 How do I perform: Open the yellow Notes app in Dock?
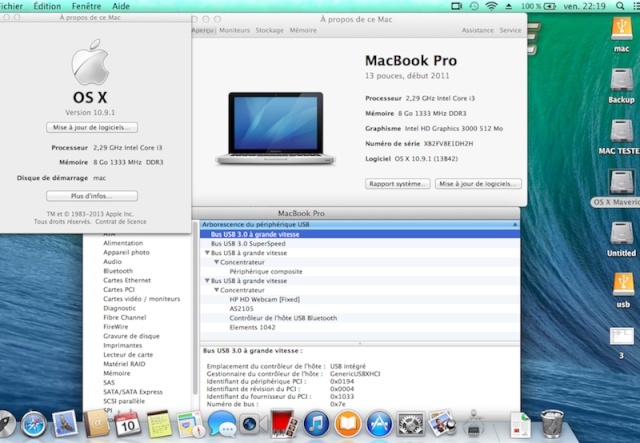coord(159,425)
